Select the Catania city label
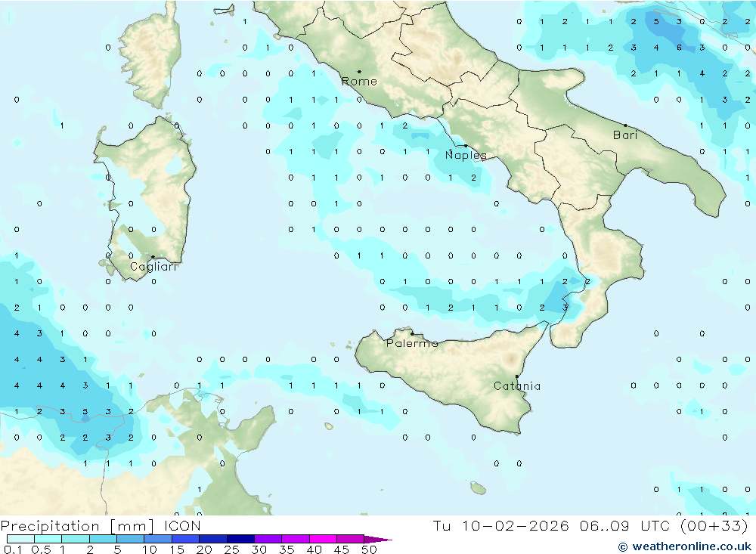Image resolution: width=756 pixels, height=554 pixels. click(x=517, y=385)
